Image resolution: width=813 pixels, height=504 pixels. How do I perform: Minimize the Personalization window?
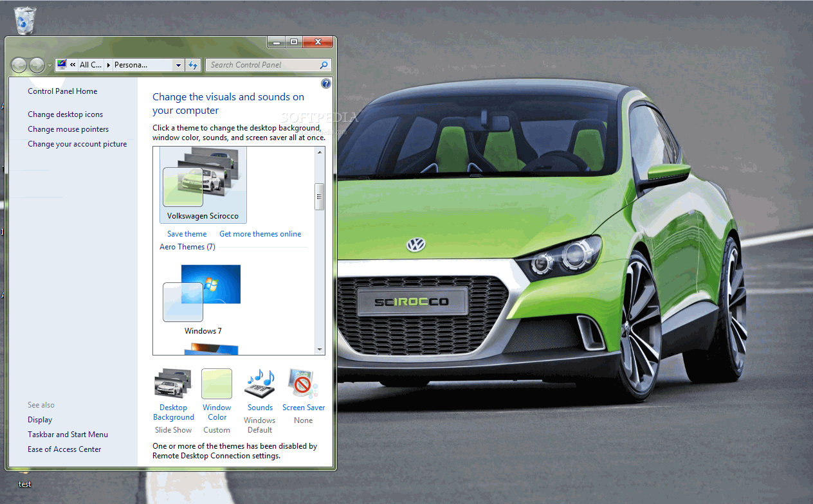pyautogui.click(x=277, y=42)
